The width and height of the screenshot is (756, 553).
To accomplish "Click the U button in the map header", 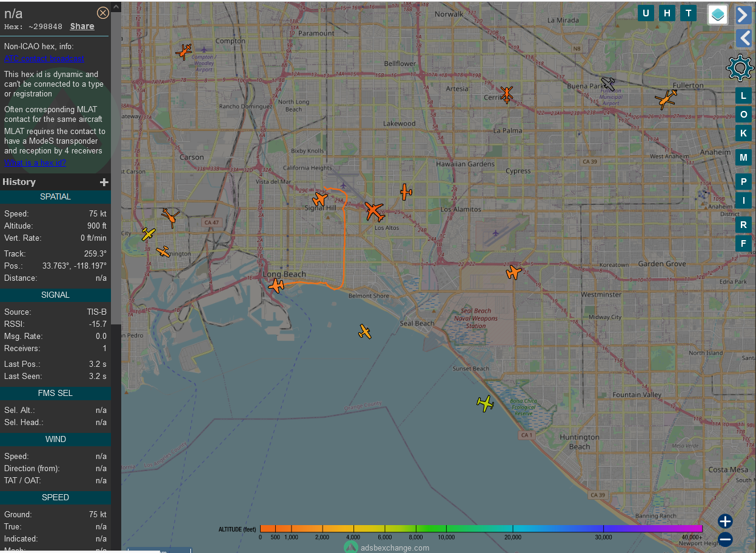I will click(x=646, y=13).
